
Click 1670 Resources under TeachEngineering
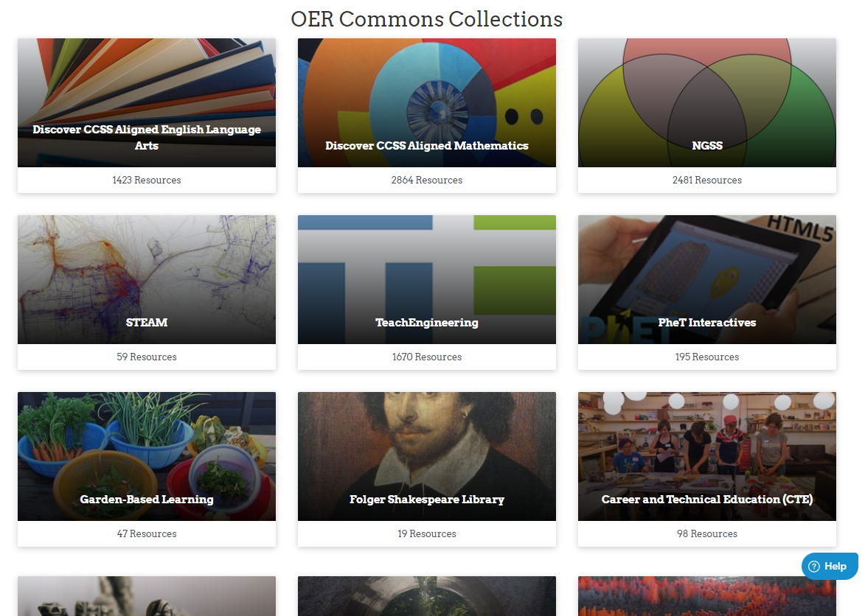click(x=427, y=357)
